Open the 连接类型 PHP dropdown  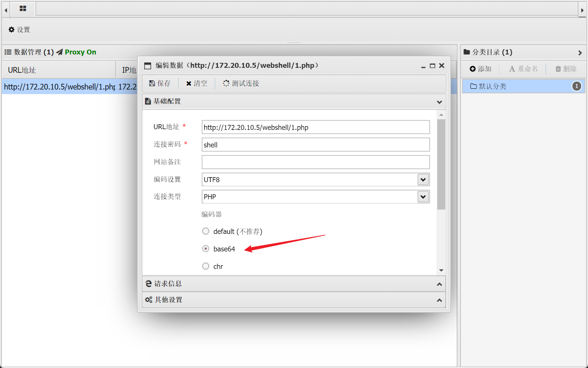423,197
